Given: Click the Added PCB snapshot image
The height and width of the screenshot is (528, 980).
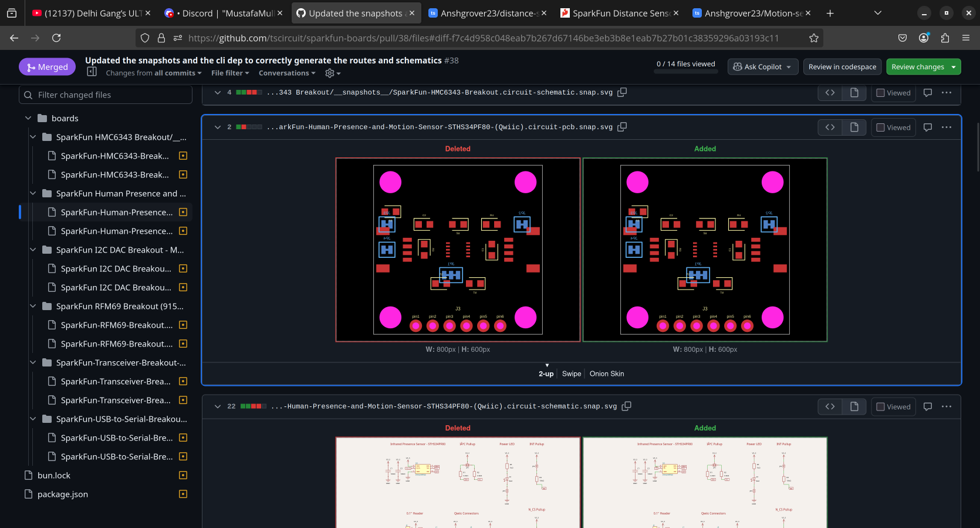Looking at the screenshot, I should [705, 250].
